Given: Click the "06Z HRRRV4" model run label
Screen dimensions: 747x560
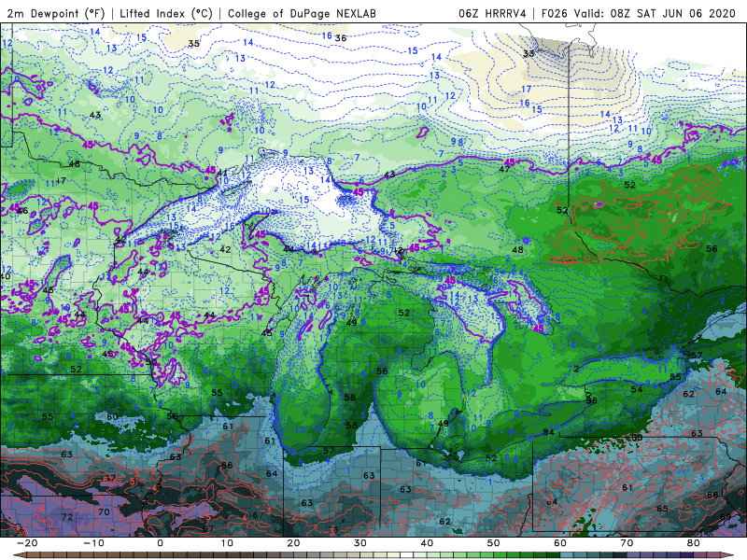Looking at the screenshot, I should (493, 13).
